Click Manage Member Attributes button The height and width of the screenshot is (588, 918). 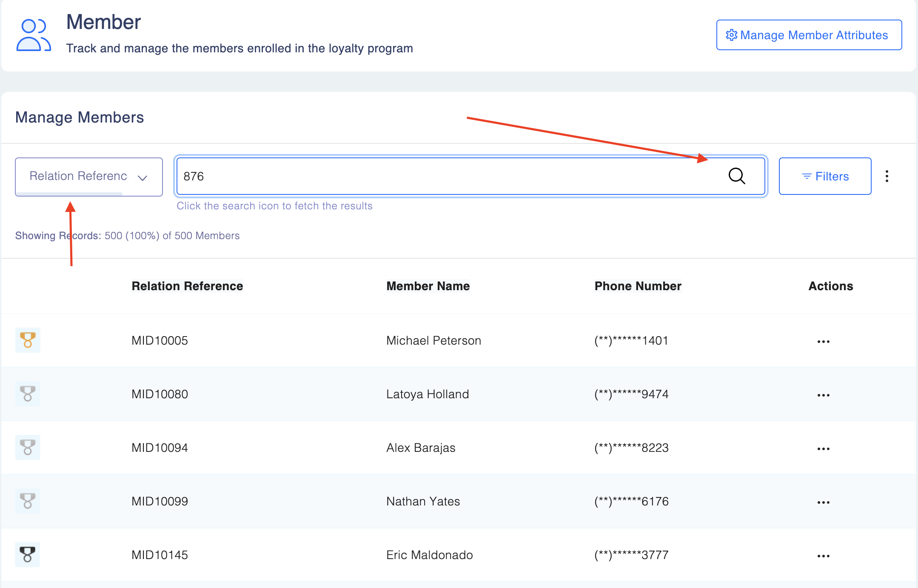[x=809, y=35]
